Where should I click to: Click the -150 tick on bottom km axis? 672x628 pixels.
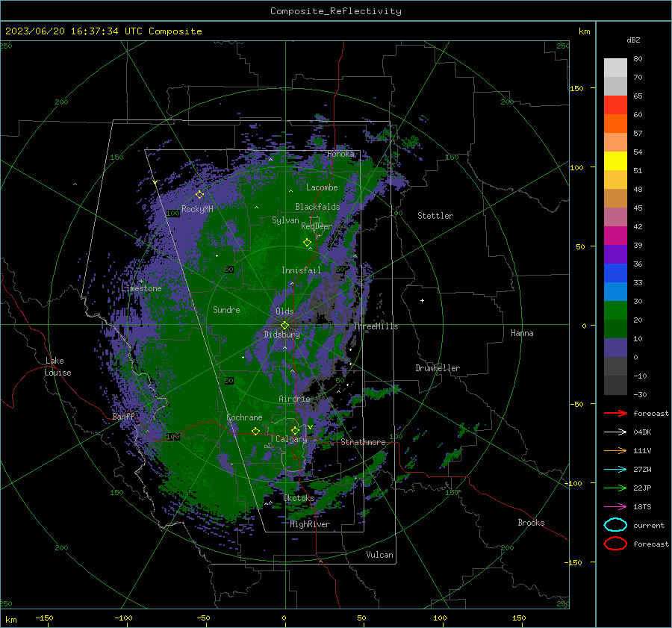click(x=44, y=618)
